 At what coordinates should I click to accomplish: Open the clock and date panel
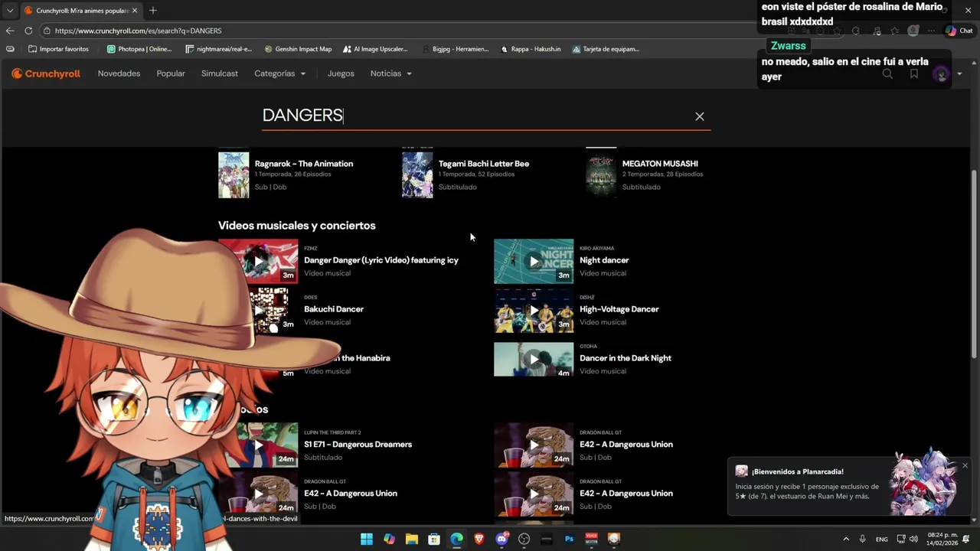click(942, 539)
